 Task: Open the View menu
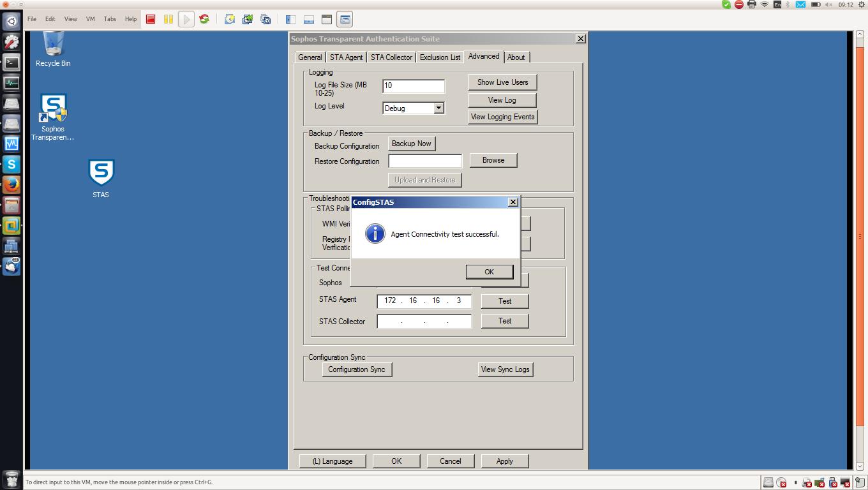(70, 19)
